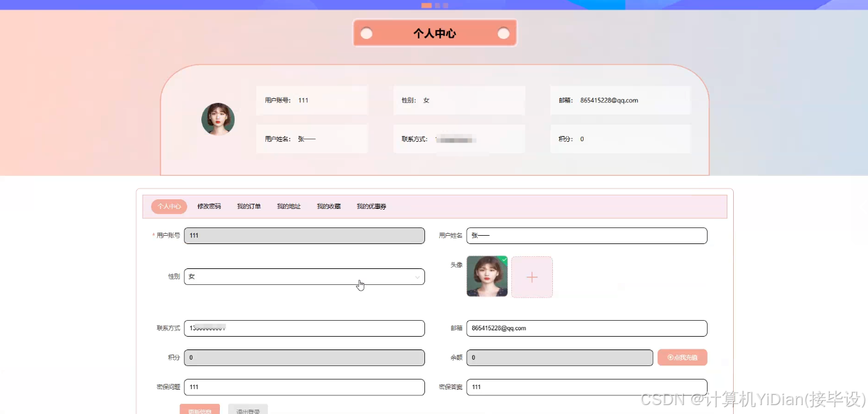Viewport: 868px width, 414px height.
Task: Click the 用户姓名 input field
Action: pos(587,236)
